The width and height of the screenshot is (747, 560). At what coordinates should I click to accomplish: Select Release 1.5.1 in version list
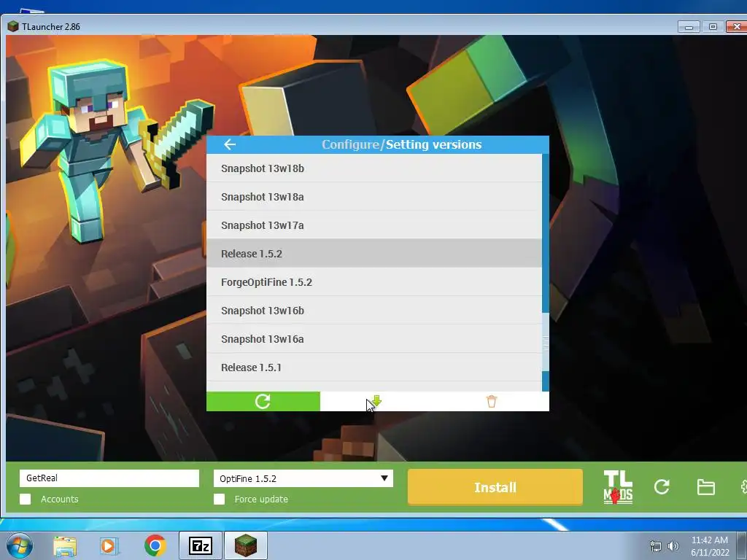point(374,367)
